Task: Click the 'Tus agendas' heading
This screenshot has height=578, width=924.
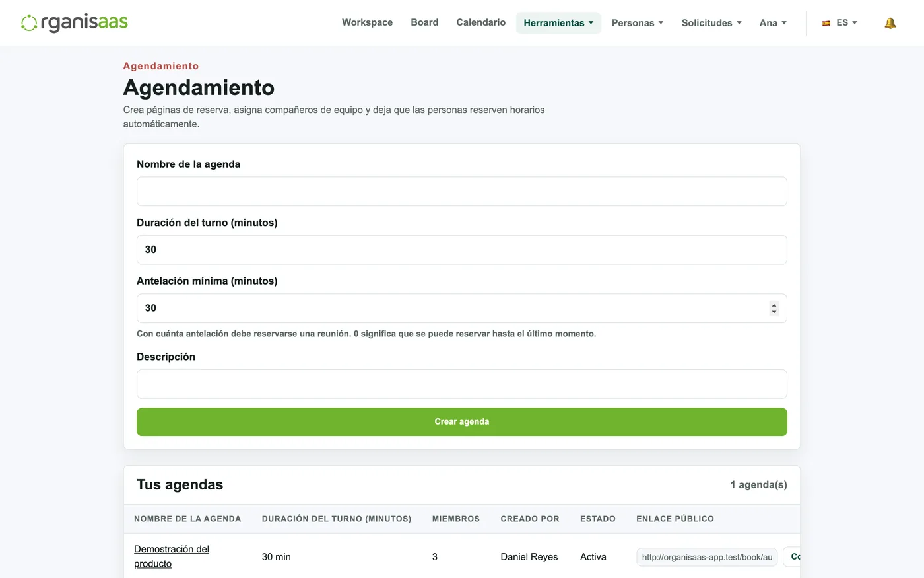Action: [x=180, y=485]
